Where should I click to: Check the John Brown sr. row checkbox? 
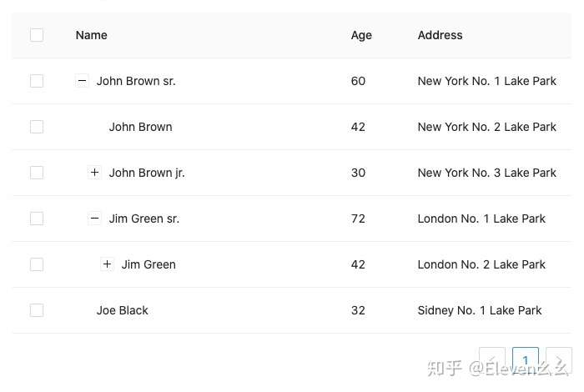coord(37,81)
